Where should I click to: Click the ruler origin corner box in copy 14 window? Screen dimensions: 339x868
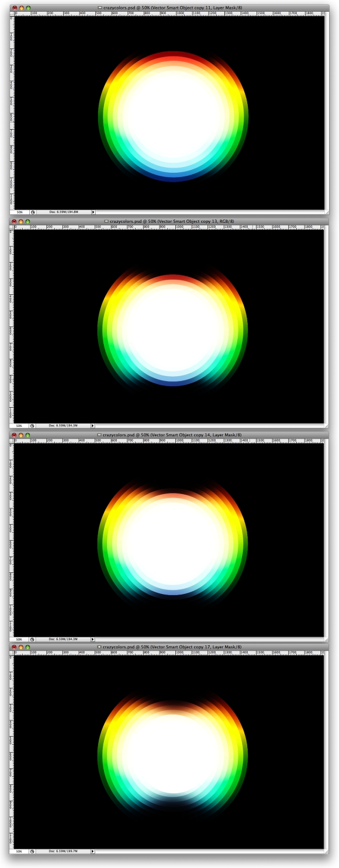12,440
